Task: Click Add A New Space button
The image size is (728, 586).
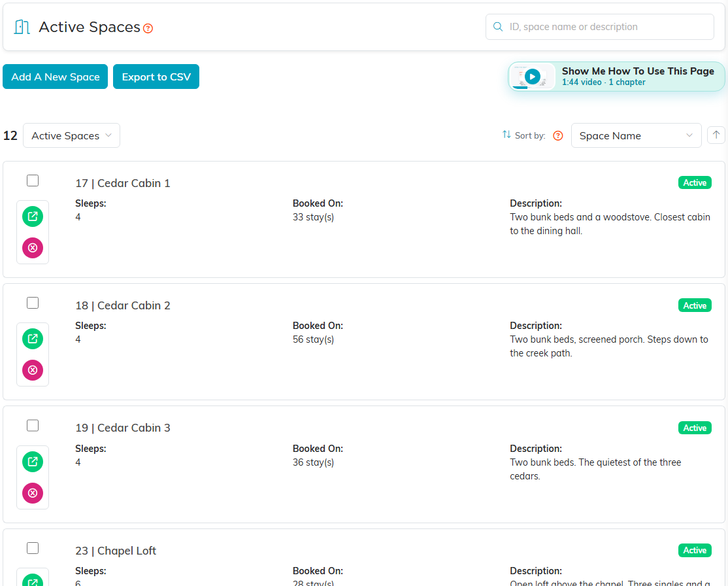Action: click(56, 77)
